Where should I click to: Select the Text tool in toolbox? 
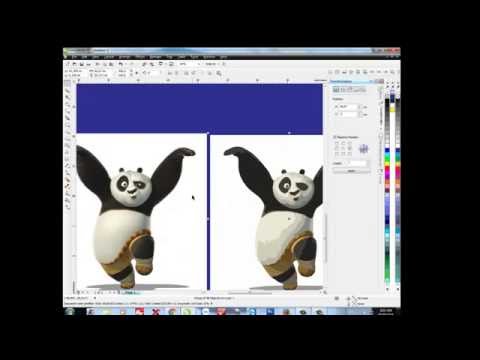point(68,151)
